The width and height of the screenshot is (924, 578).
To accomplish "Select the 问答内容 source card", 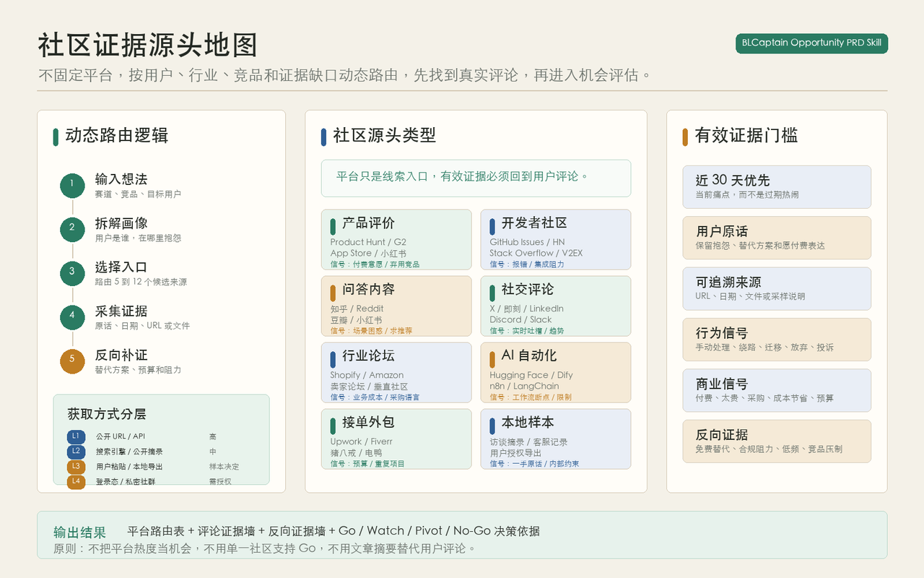I will tap(396, 306).
